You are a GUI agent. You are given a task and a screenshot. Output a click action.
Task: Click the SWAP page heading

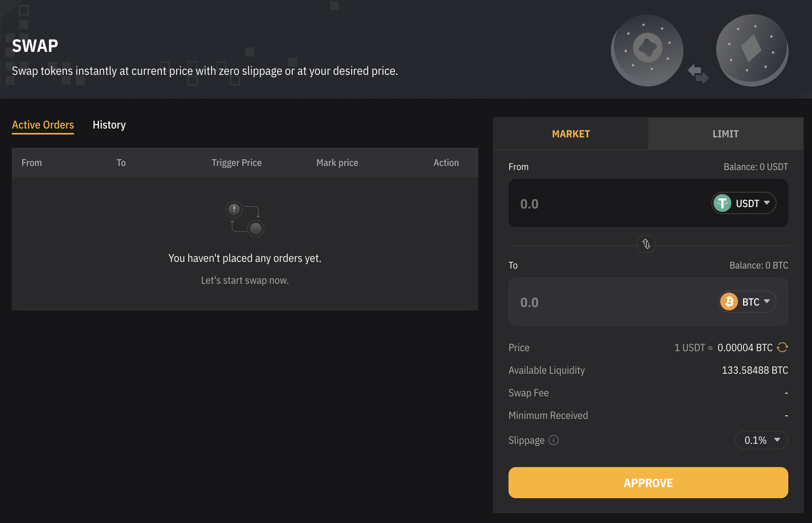[35, 46]
